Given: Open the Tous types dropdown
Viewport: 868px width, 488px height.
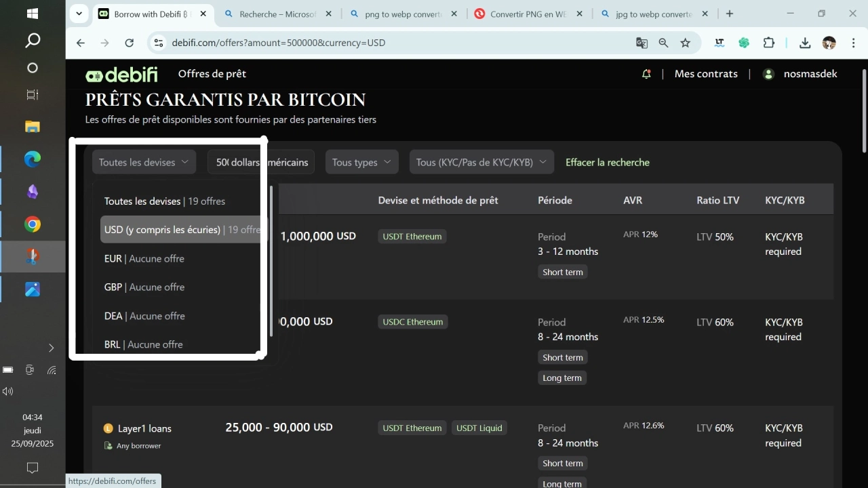Looking at the screenshot, I should (361, 162).
